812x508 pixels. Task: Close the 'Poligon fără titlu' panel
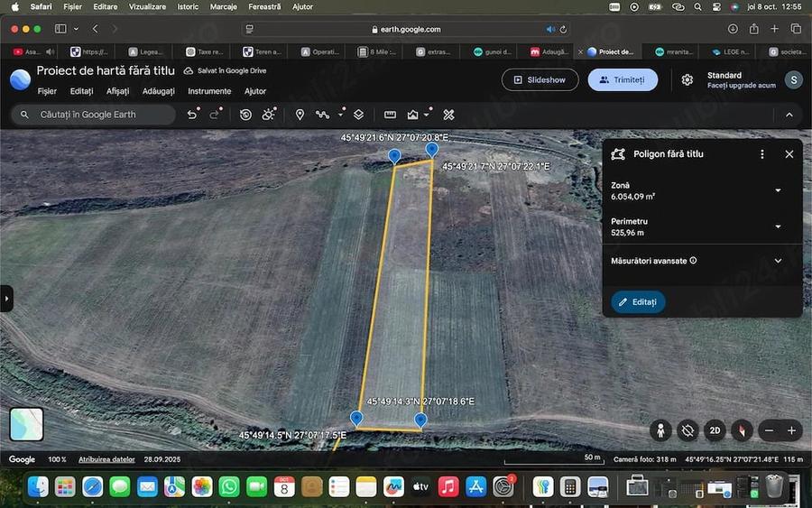789,154
